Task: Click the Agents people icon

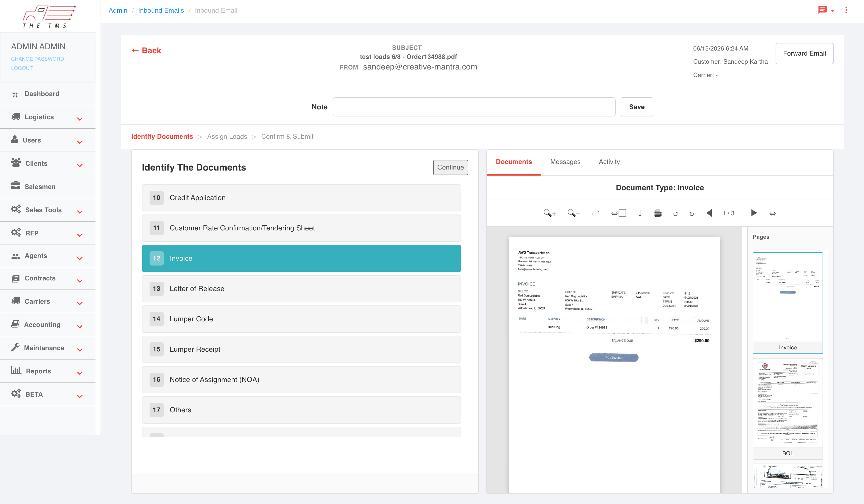Action: (x=16, y=256)
